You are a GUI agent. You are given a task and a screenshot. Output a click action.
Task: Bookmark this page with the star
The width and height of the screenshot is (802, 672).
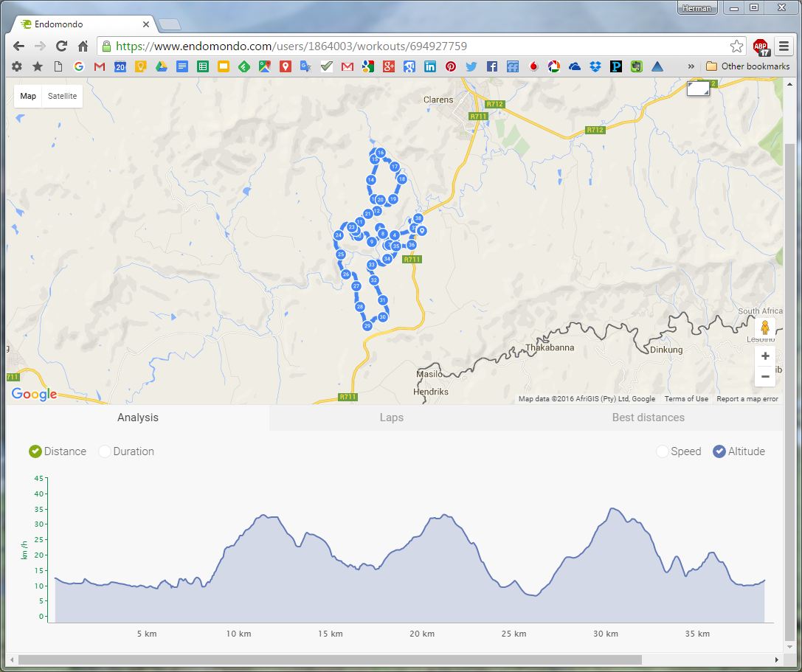pos(736,46)
